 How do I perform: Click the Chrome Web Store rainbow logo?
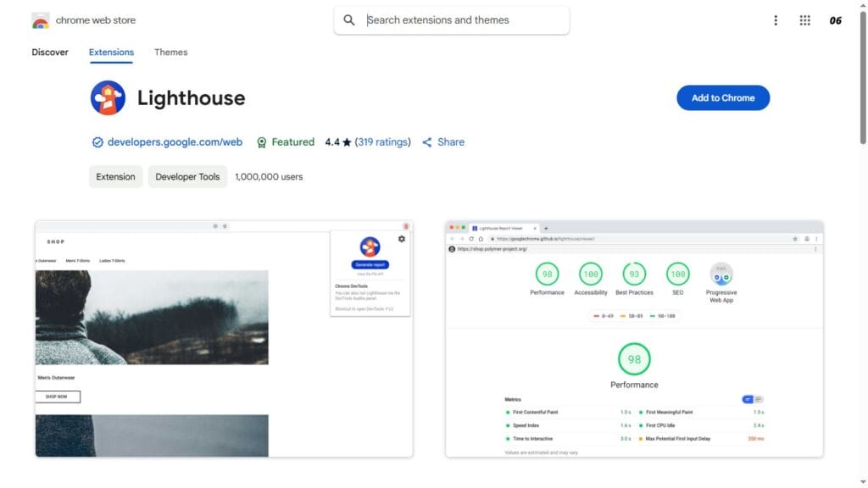click(41, 20)
